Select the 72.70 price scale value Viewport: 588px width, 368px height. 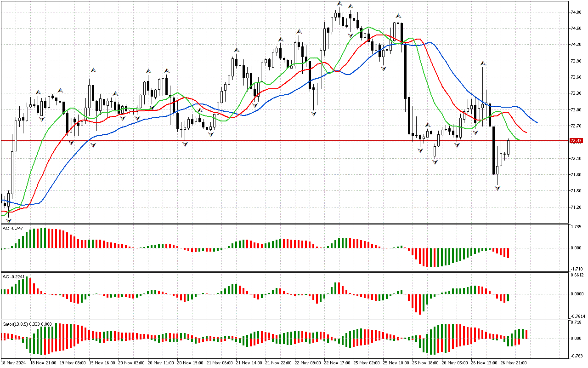pos(575,126)
